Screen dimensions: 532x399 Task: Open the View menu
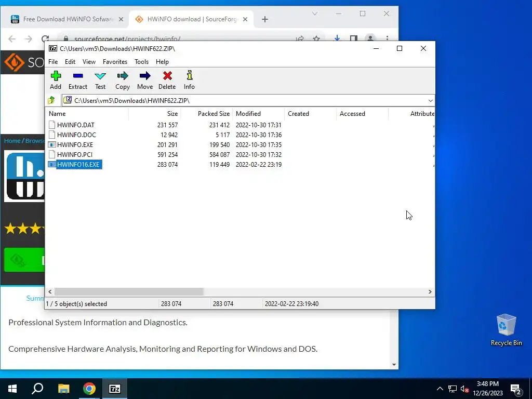pos(89,62)
